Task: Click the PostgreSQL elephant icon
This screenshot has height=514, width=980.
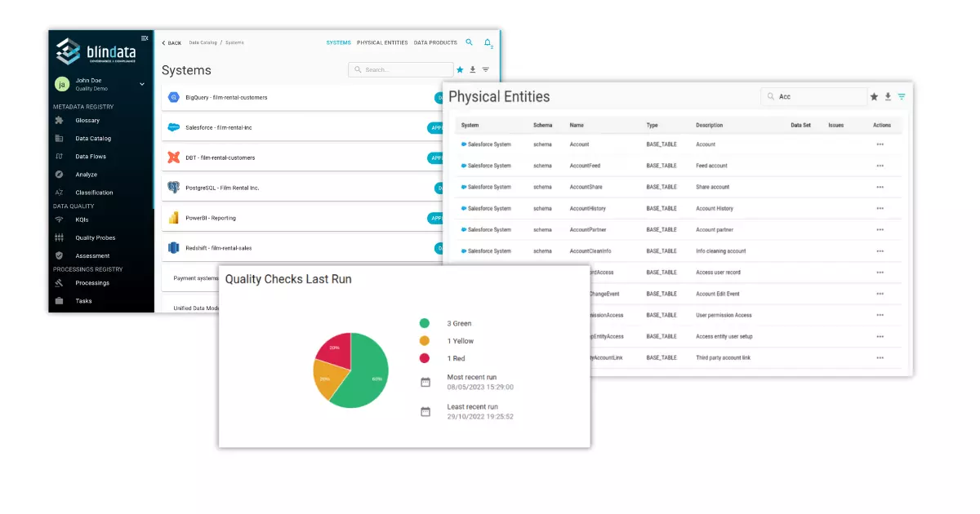Action: coord(173,188)
